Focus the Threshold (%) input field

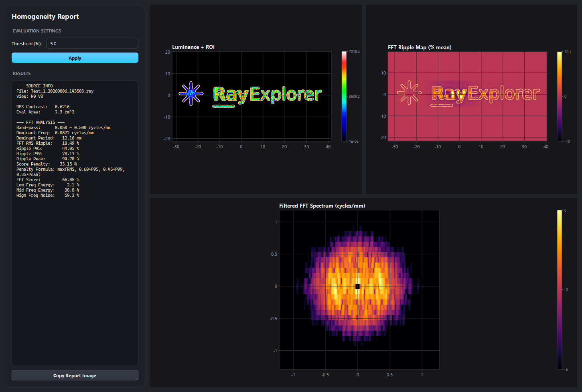point(92,43)
